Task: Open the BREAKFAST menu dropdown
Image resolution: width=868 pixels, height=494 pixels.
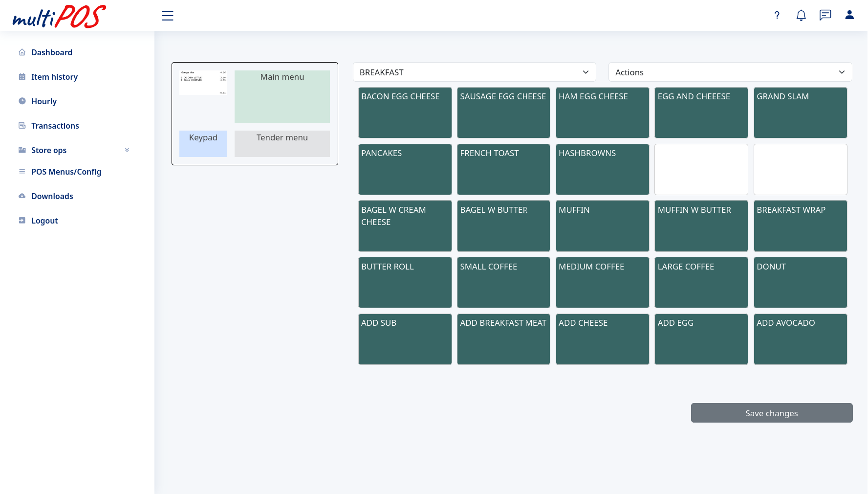Action: point(474,72)
